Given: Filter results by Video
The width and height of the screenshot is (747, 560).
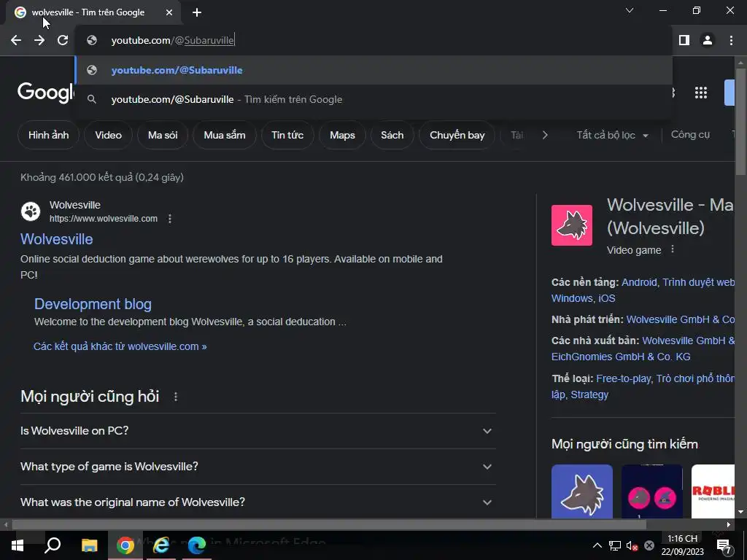Looking at the screenshot, I should pos(108,135).
